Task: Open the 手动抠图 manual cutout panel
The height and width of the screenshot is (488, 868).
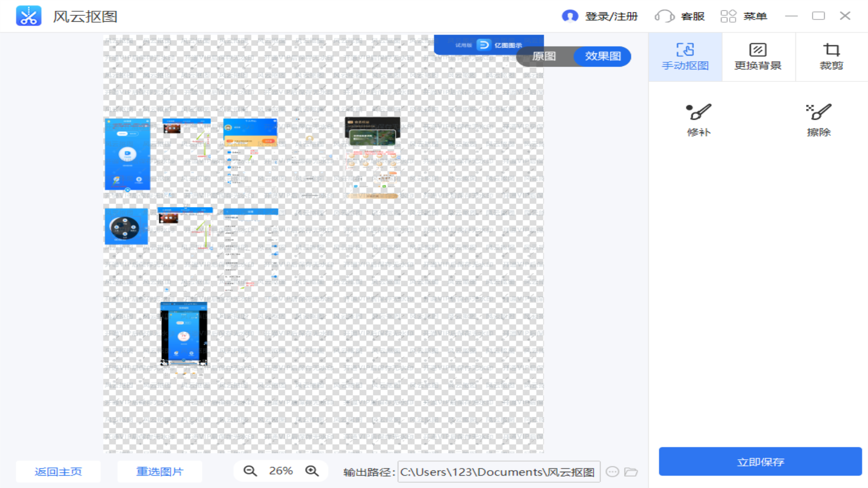Action: [x=685, y=56]
